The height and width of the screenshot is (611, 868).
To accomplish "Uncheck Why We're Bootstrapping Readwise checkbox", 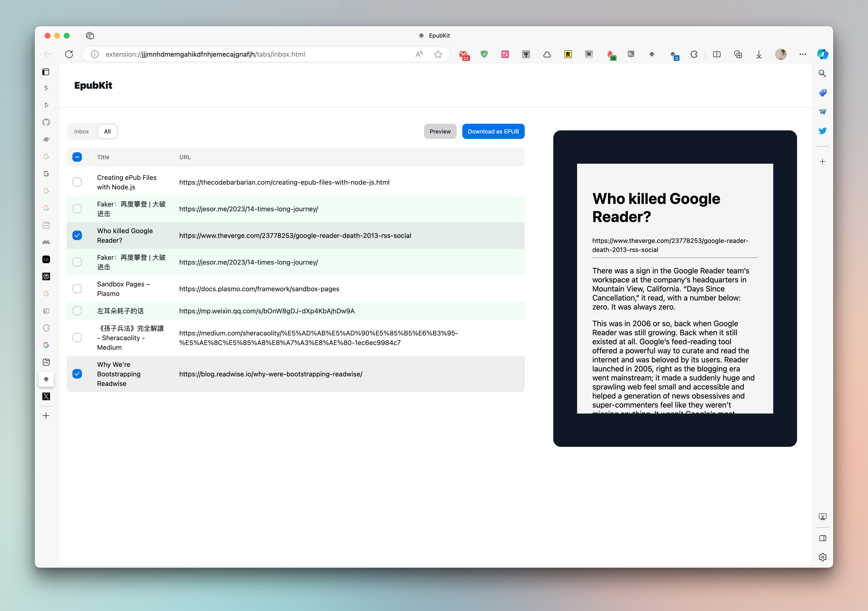I will pos(77,374).
